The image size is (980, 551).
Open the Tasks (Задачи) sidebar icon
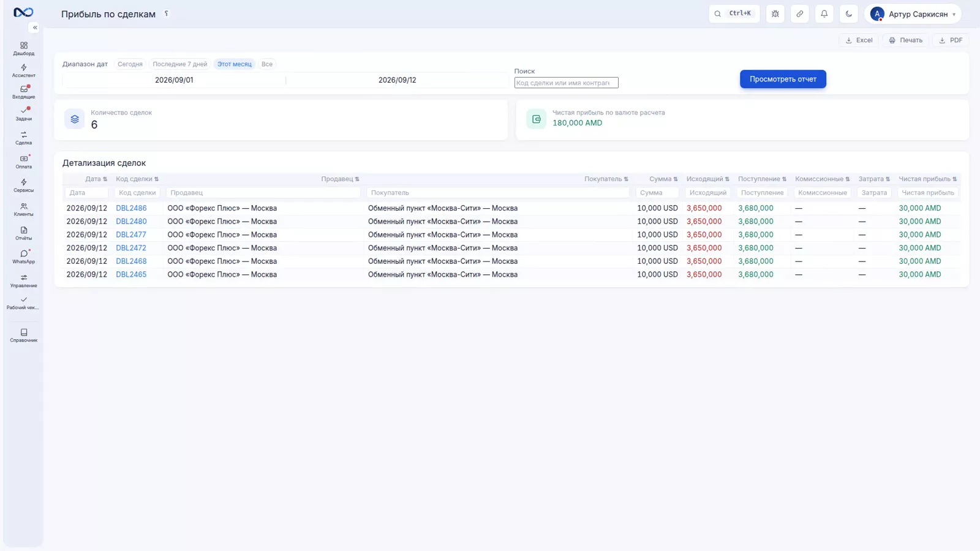tap(24, 114)
